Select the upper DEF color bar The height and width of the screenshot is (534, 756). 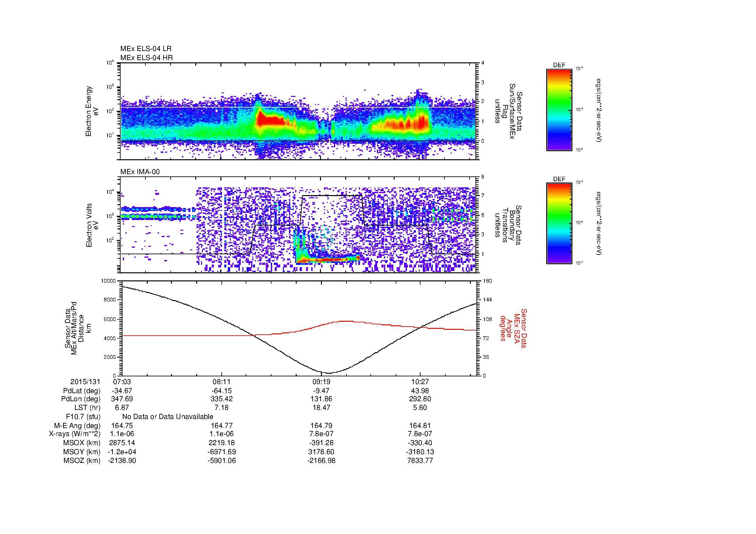pyautogui.click(x=559, y=110)
